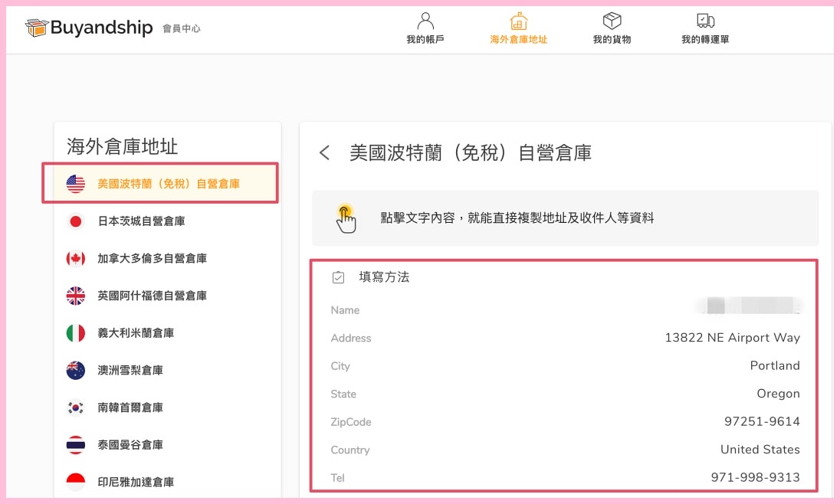Click the US flag icon in sidebar
Viewport: 840px width, 504px height.
(76, 184)
